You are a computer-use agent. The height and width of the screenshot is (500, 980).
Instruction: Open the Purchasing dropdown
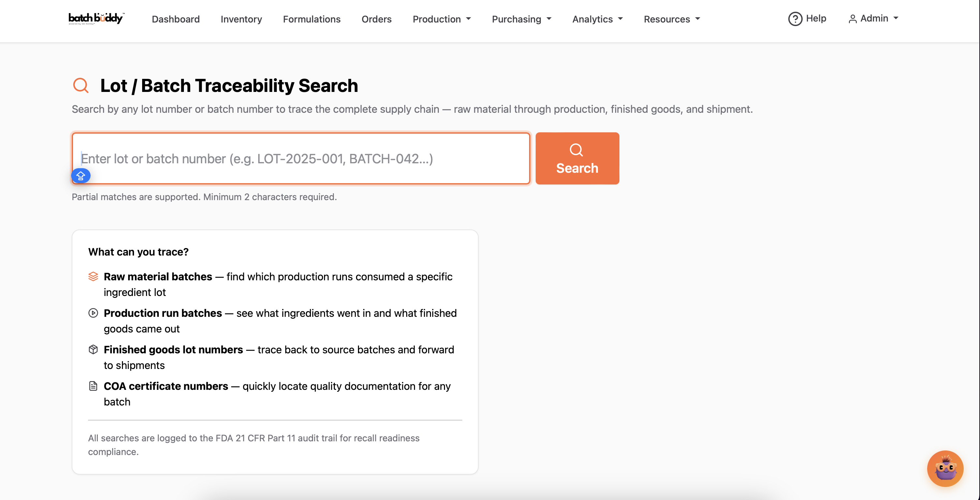(x=521, y=19)
